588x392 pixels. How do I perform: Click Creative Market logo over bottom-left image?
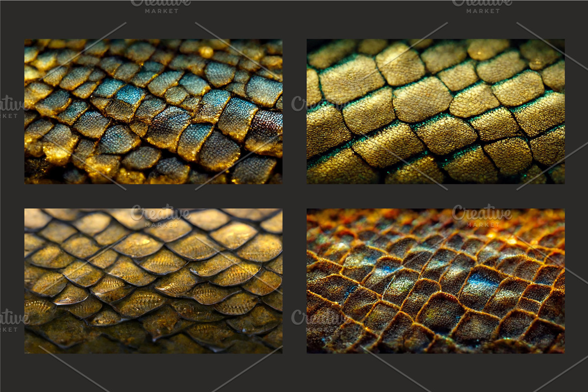click(x=161, y=216)
